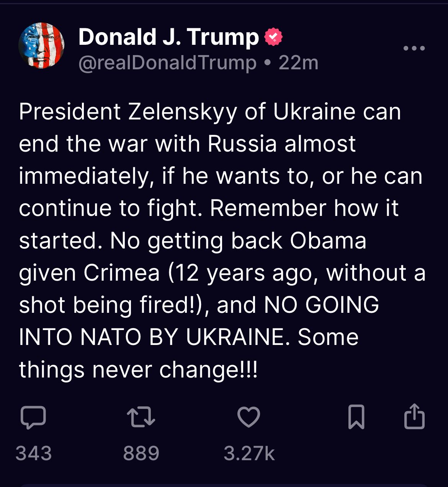View the 3.27k likes count
Screen dimensions: 448x487
[x=249, y=453]
